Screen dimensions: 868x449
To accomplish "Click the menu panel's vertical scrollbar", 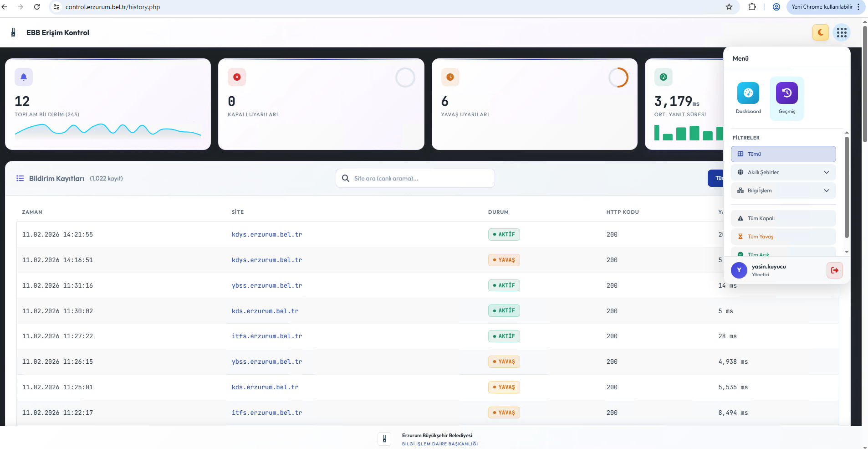I will [x=846, y=187].
